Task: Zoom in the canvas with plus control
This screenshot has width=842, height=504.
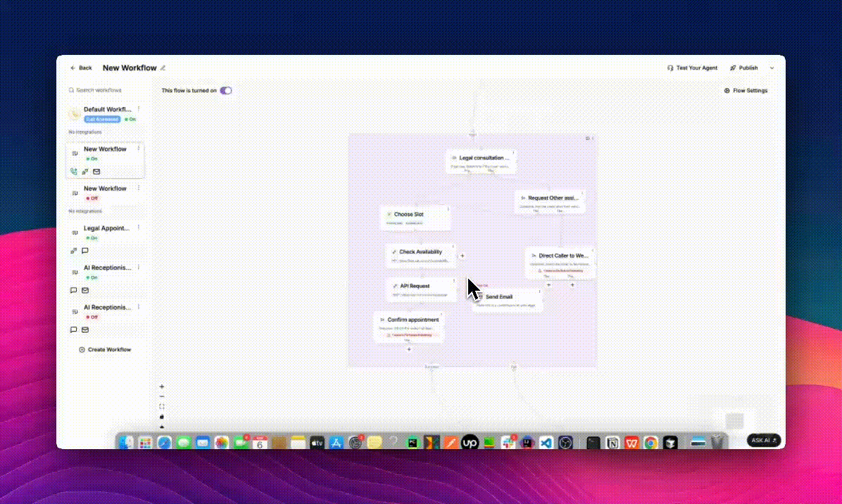Action: pos(162,386)
